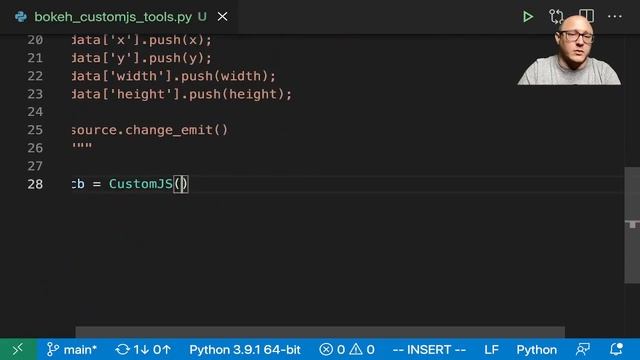Change the Python language mode

coord(536,349)
